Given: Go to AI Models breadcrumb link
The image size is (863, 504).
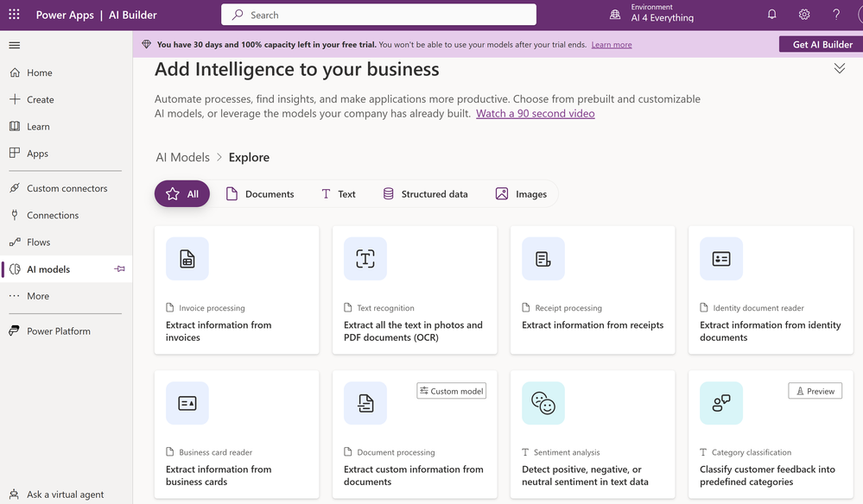Looking at the screenshot, I should [x=183, y=157].
